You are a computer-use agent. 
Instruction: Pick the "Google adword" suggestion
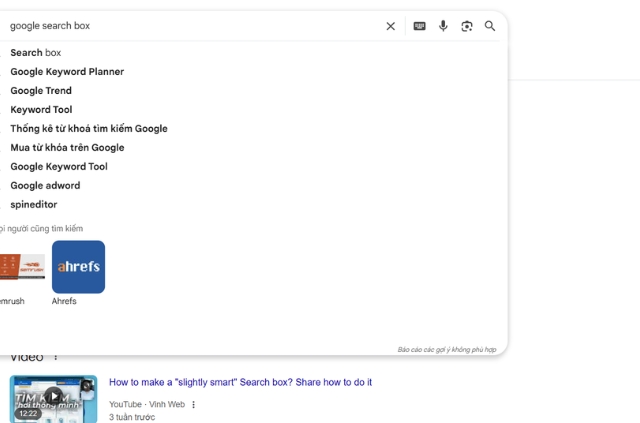(45, 186)
